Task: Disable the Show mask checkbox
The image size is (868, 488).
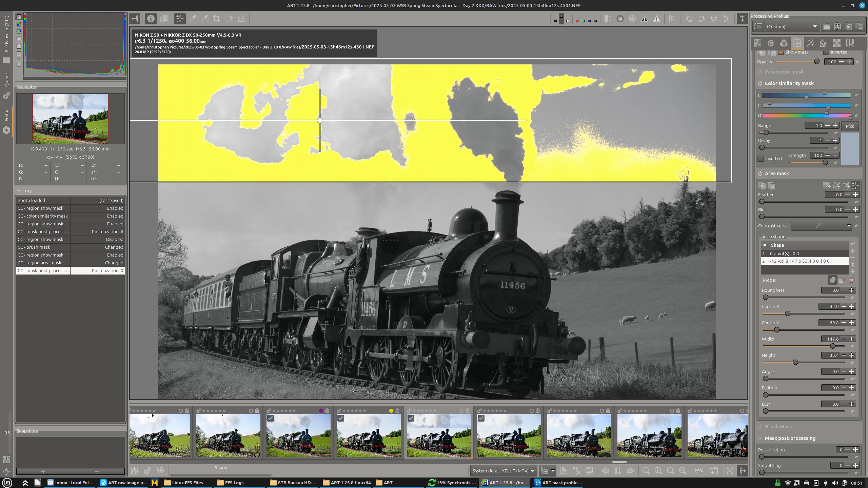Action: pos(781,52)
